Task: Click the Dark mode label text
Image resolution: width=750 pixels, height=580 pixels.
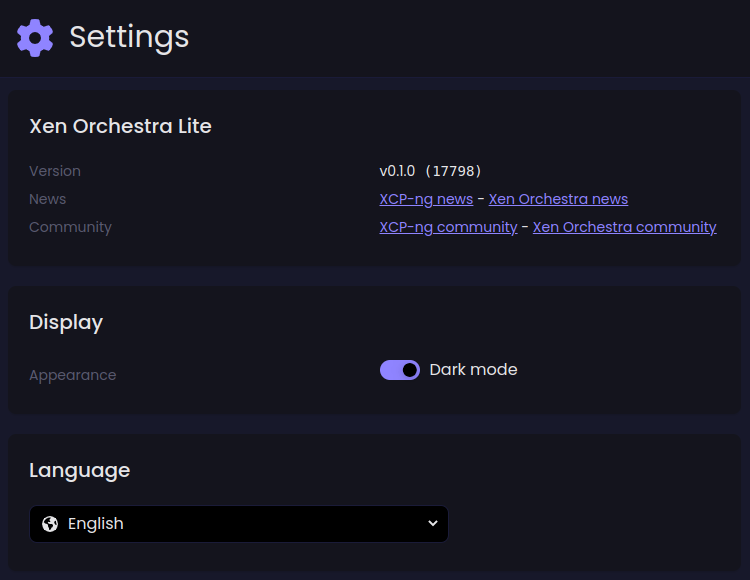Action: (x=473, y=370)
